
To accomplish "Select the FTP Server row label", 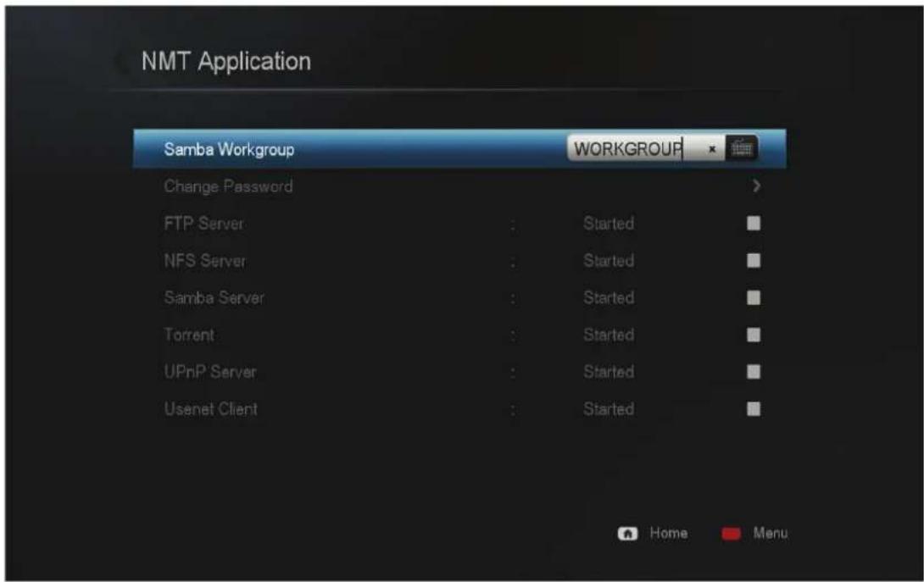I will 203,224.
